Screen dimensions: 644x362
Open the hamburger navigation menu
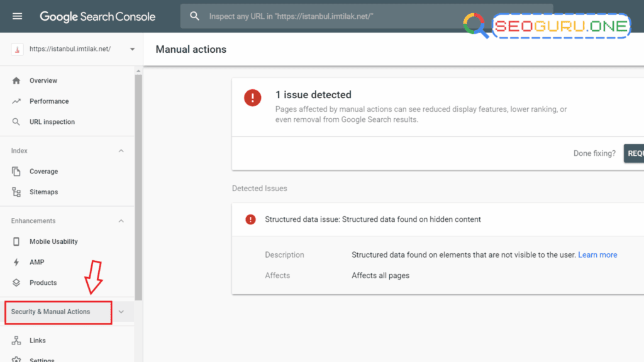pyautogui.click(x=17, y=16)
